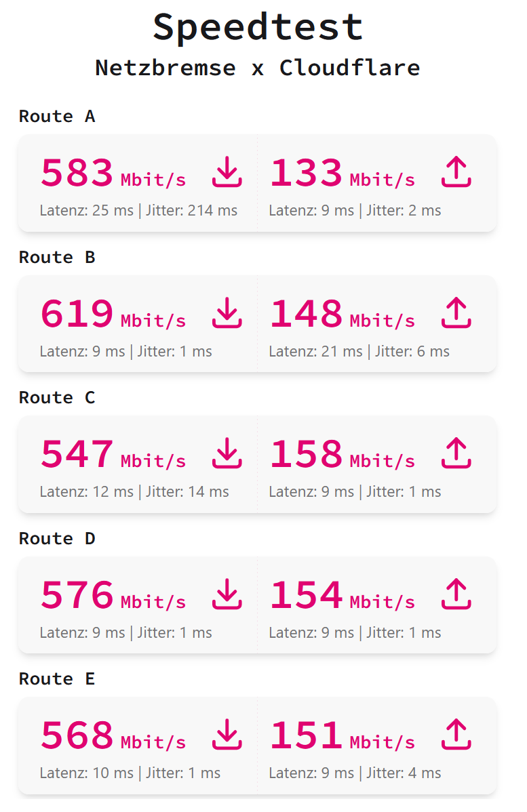
Task: Click Route E upload arrow icon
Action: click(x=456, y=734)
